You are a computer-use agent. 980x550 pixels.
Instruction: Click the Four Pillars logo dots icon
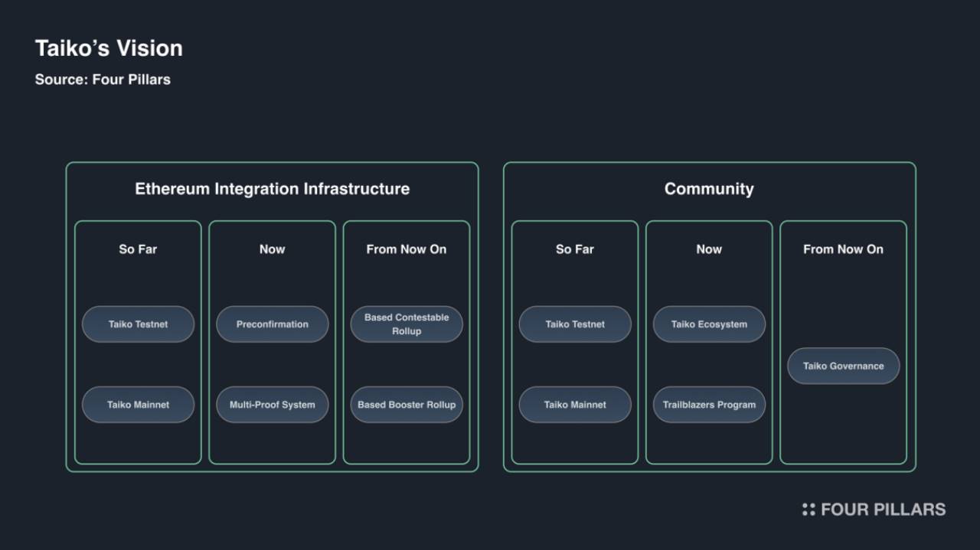(x=808, y=509)
